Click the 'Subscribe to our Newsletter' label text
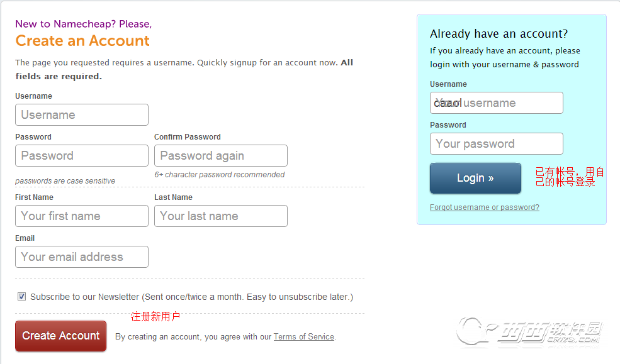 pyautogui.click(x=191, y=297)
